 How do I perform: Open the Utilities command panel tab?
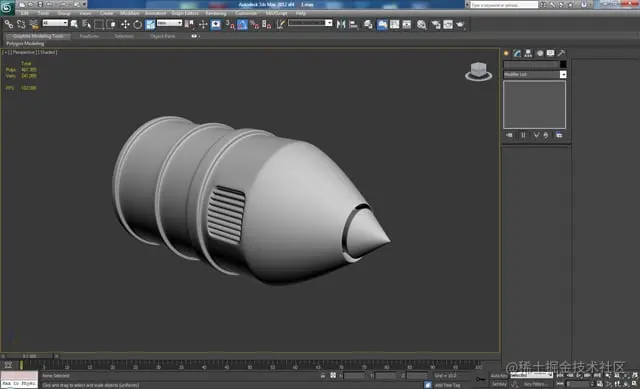click(x=562, y=53)
